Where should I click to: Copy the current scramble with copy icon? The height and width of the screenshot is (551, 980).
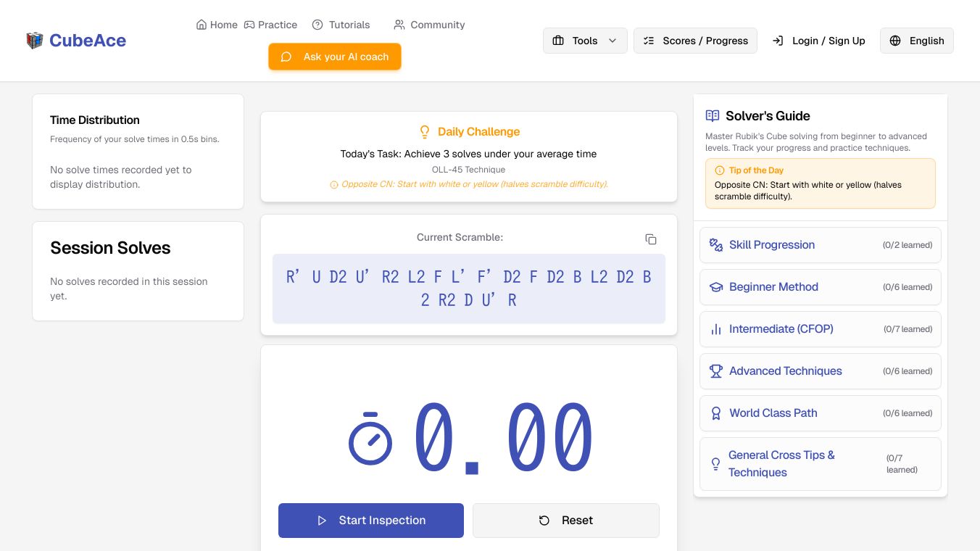coord(651,239)
